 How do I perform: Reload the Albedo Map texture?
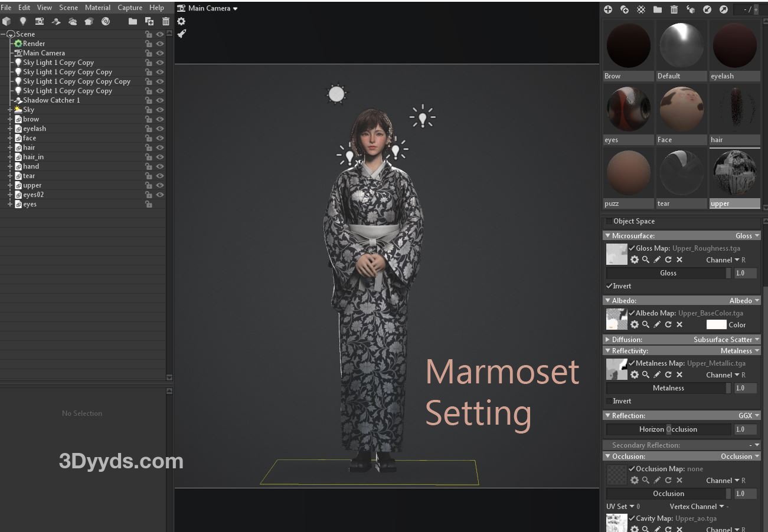point(668,324)
